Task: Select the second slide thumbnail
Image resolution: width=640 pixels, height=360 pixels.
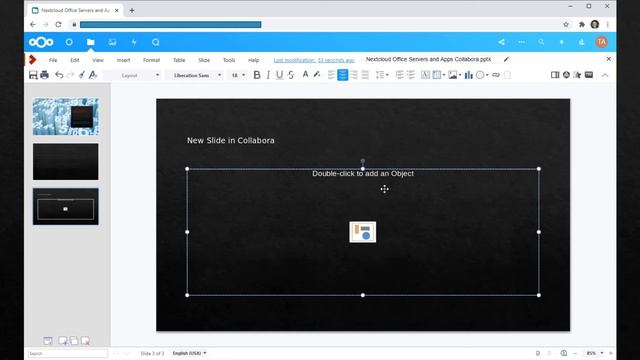Action: tap(66, 162)
